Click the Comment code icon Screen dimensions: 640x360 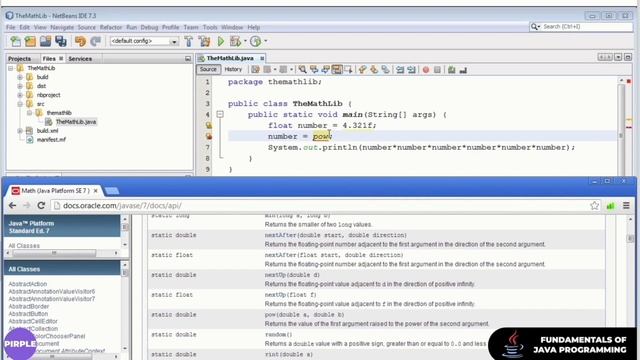click(451, 70)
